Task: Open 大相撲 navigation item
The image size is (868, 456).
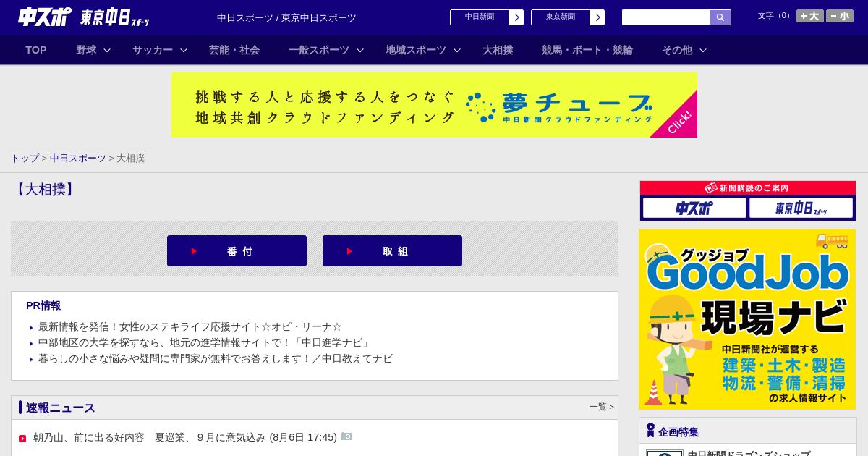Action: (498, 50)
